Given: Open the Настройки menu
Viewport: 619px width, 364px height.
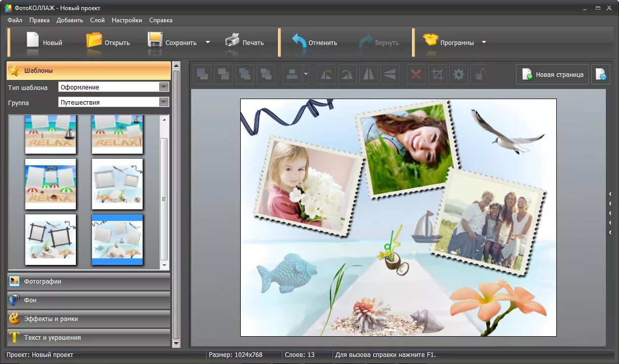Looking at the screenshot, I should tap(127, 20).
